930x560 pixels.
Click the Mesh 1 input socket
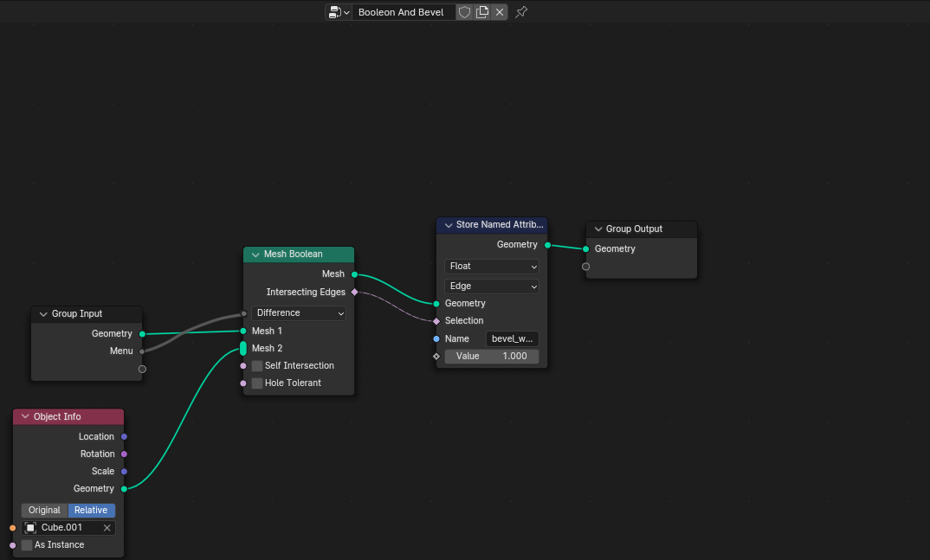(x=243, y=331)
